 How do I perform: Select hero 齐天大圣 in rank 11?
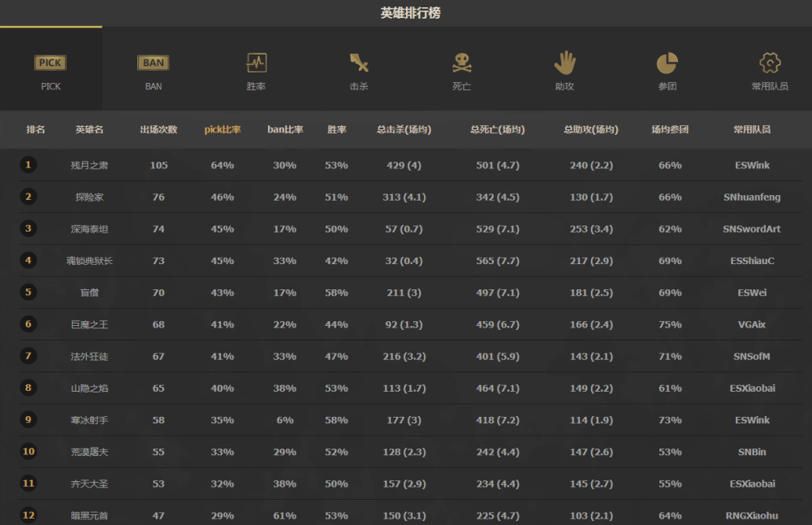pos(89,484)
